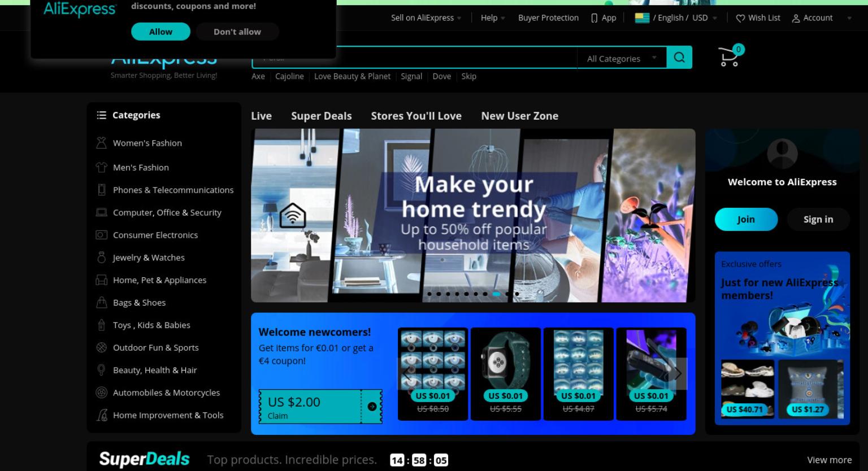
Task: Click the search magnifier button
Action: click(x=679, y=57)
